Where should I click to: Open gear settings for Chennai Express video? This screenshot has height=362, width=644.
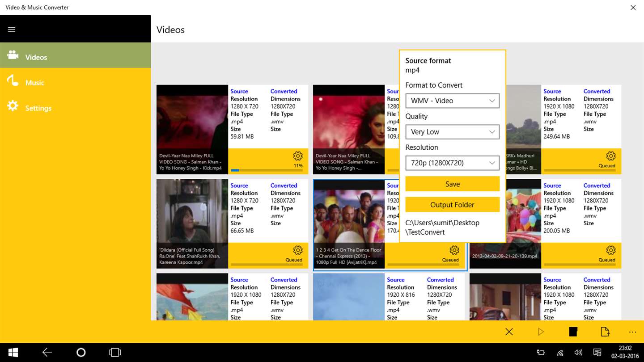454,250
